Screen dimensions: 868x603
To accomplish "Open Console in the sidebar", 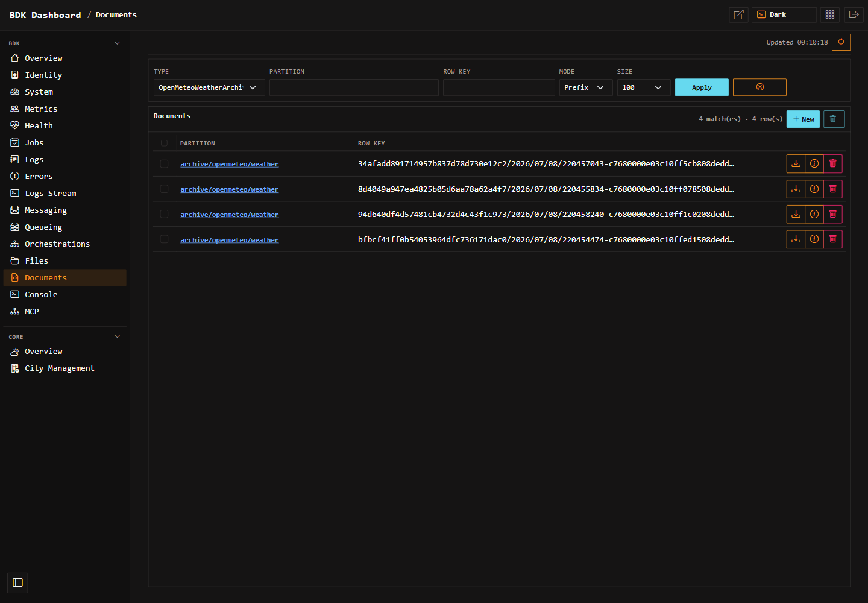I will tap(65, 294).
